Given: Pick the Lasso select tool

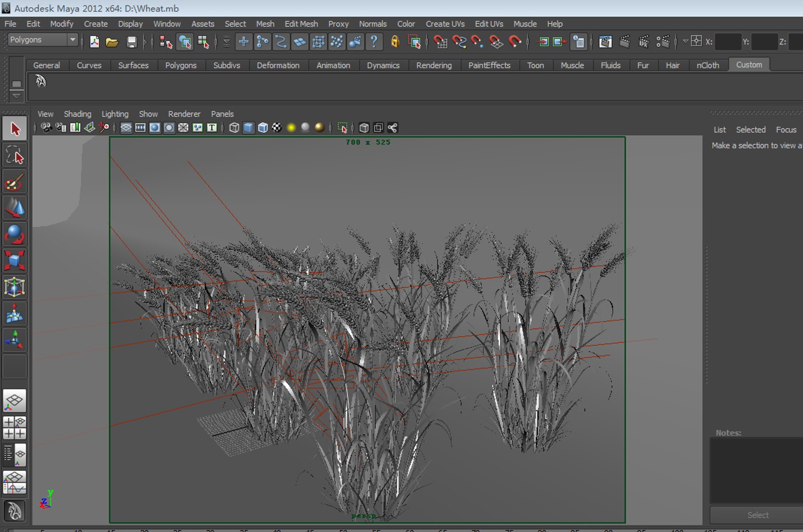Looking at the screenshot, I should click(x=15, y=156).
